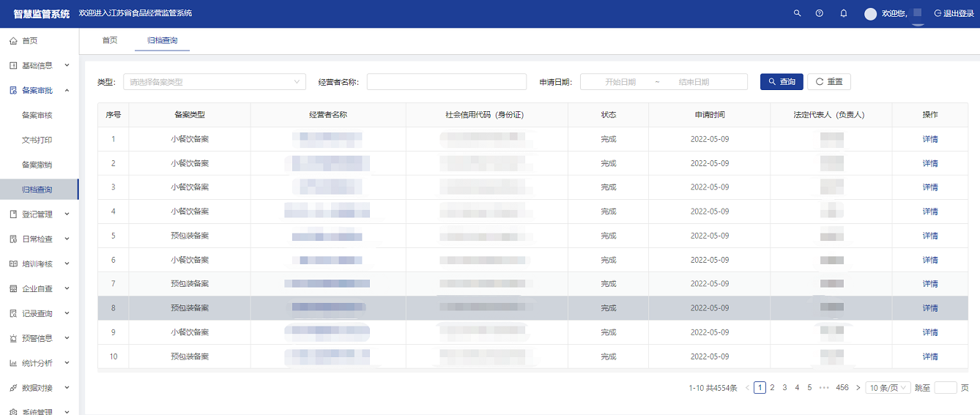Click the 预警信息 alarm icon in sidebar
The image size is (980, 415).
click(13, 338)
